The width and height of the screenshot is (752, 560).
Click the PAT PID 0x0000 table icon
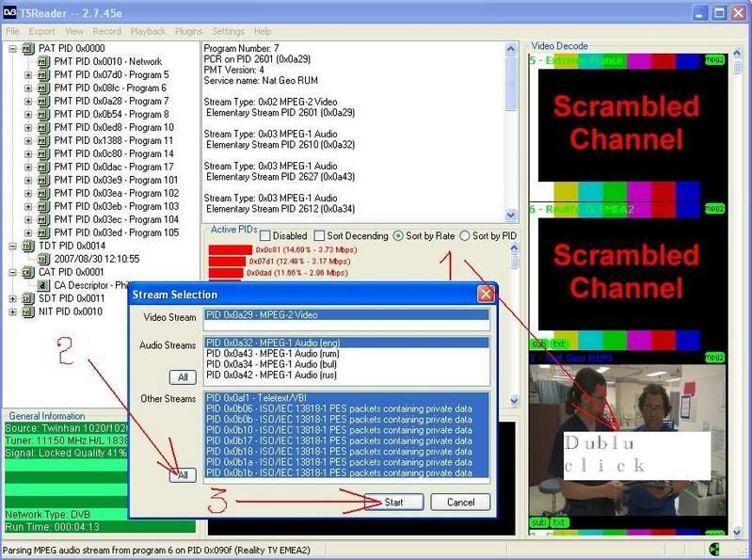(27, 48)
